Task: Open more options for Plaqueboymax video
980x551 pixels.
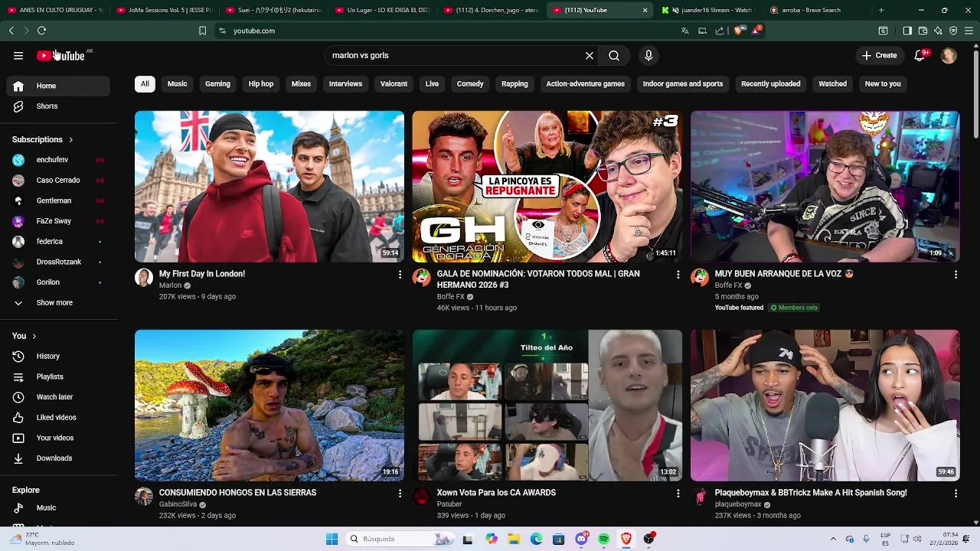Action: [955, 494]
